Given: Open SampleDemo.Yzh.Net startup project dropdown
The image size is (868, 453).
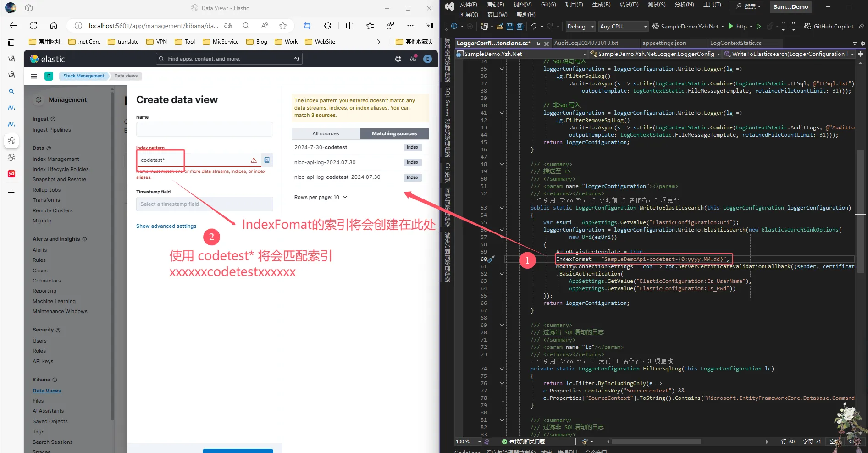Looking at the screenshot, I should pyautogui.click(x=688, y=27).
